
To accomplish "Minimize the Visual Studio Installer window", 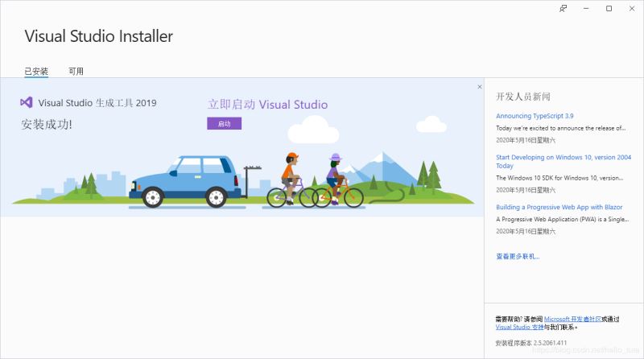I will pos(586,8).
